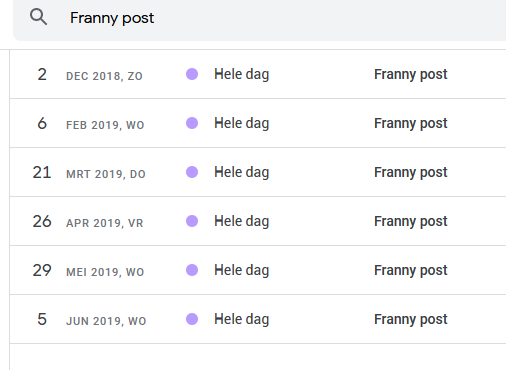Click purple dot of 2 Dec 2018 event
The height and width of the screenshot is (370, 506).
[x=192, y=74]
